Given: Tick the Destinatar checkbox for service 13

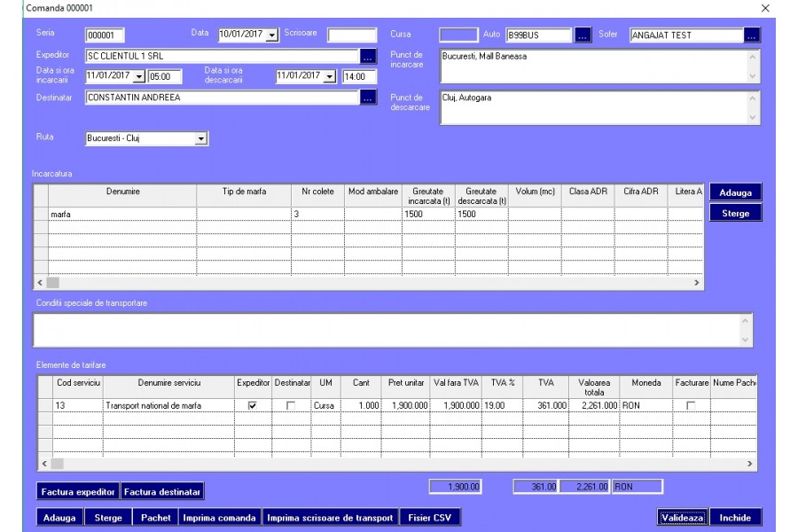Looking at the screenshot, I should point(291,405).
